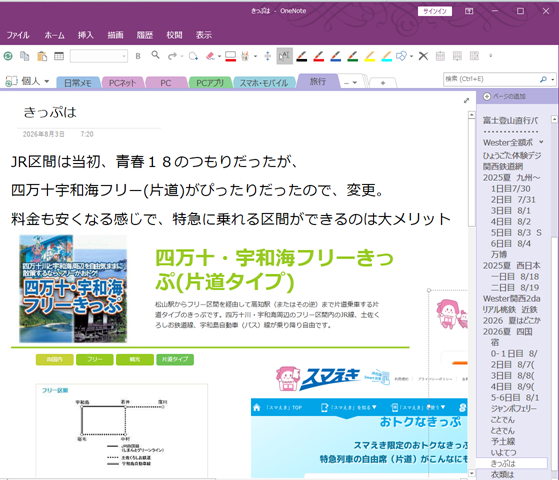Image resolution: width=559 pixels, height=480 pixels.
Task: Select the cyan highlighter
Action: [x=386, y=56]
